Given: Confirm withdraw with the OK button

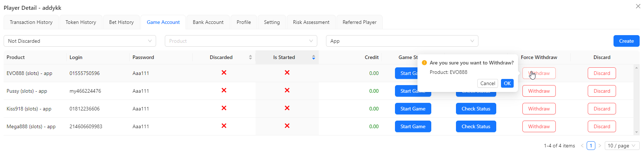Looking at the screenshot, I should (507, 83).
